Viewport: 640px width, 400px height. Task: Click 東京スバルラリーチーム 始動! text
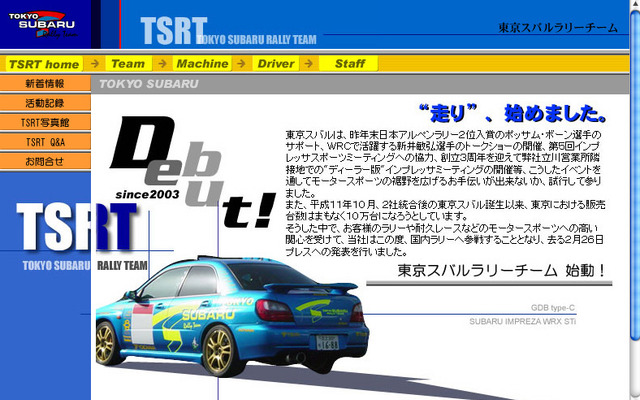tap(501, 271)
